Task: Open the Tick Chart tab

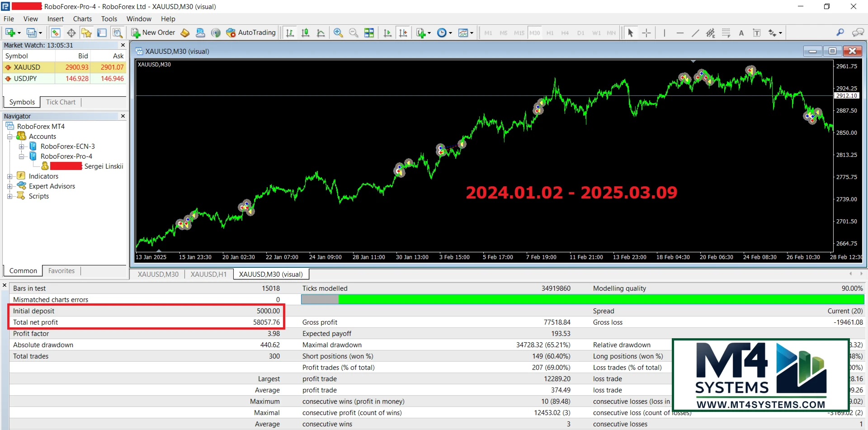Action: pyautogui.click(x=61, y=102)
